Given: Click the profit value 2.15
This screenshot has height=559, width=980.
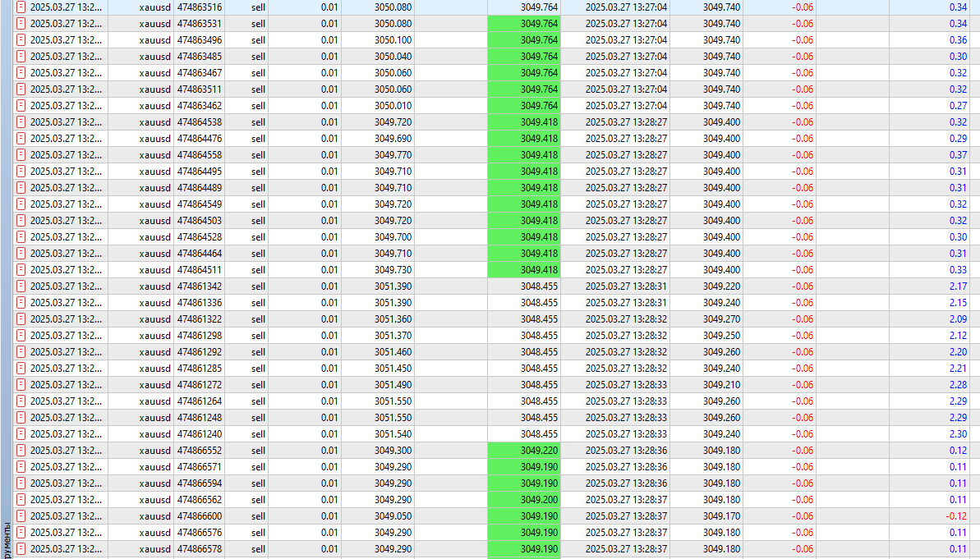Looking at the screenshot, I should coord(958,303).
